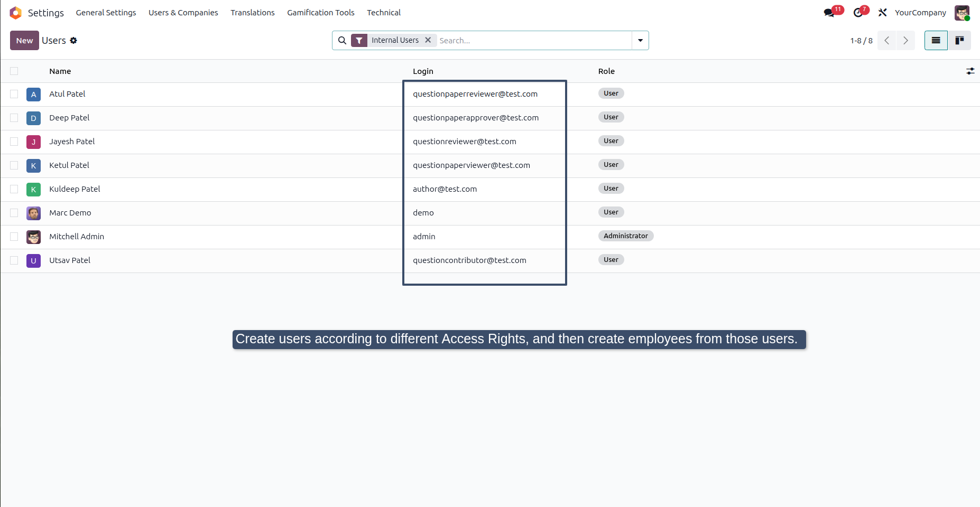Switch to list view
This screenshot has height=507, width=980.
coord(936,40)
